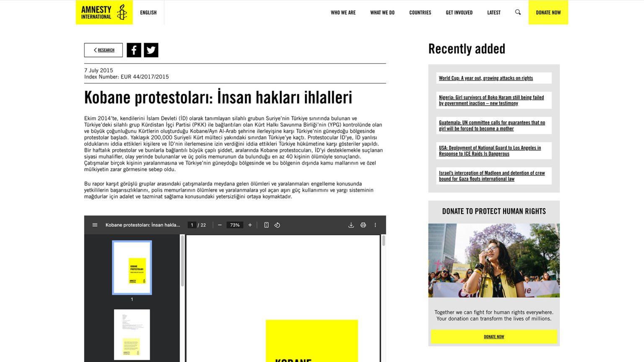
Task: Open USA National Guard Los Angeles article
Action: pyautogui.click(x=490, y=151)
